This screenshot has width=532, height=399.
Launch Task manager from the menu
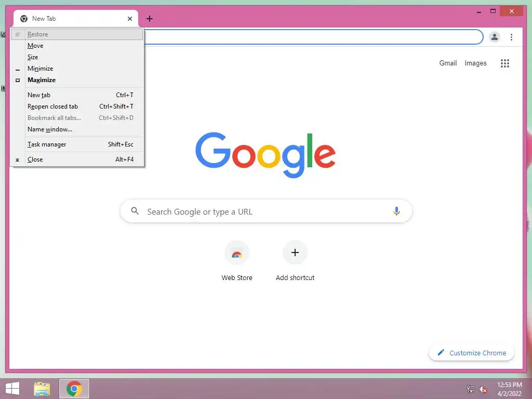click(x=77, y=144)
